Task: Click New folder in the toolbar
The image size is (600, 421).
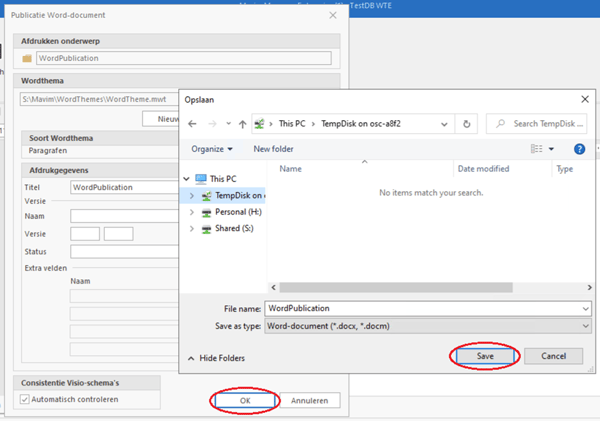Action: click(274, 149)
